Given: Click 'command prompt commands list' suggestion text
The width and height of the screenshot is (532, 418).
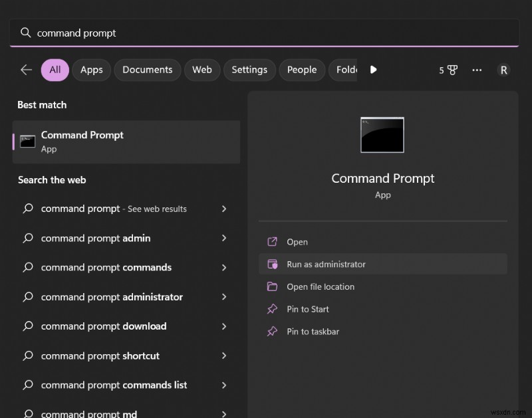Looking at the screenshot, I should [114, 385].
